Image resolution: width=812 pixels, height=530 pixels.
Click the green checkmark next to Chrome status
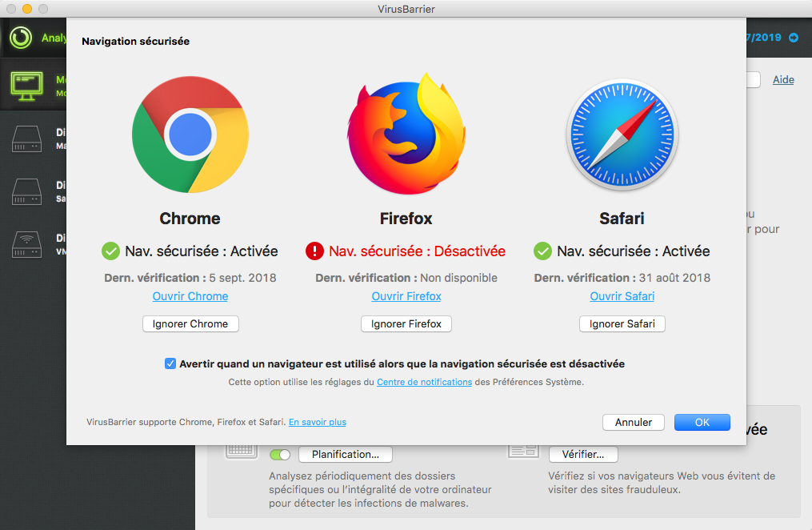(110, 251)
